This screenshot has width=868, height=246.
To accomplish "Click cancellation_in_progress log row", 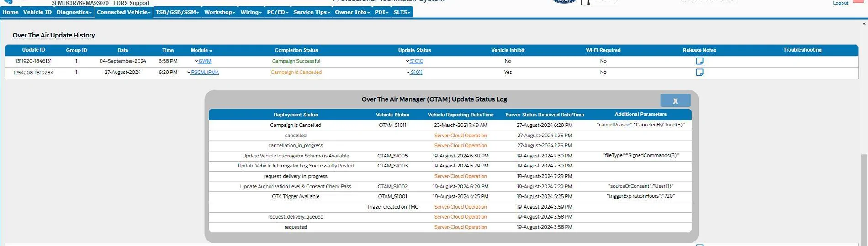I will tap(296, 146).
